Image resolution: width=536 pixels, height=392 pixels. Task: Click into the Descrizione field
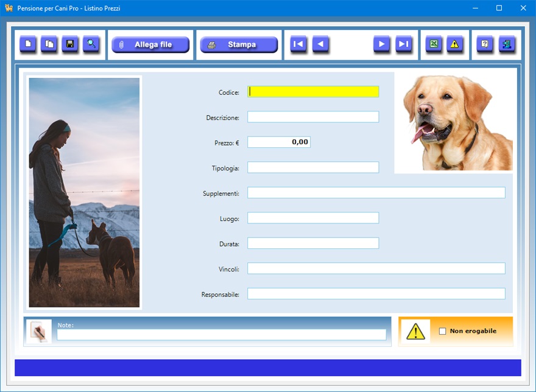coord(313,117)
